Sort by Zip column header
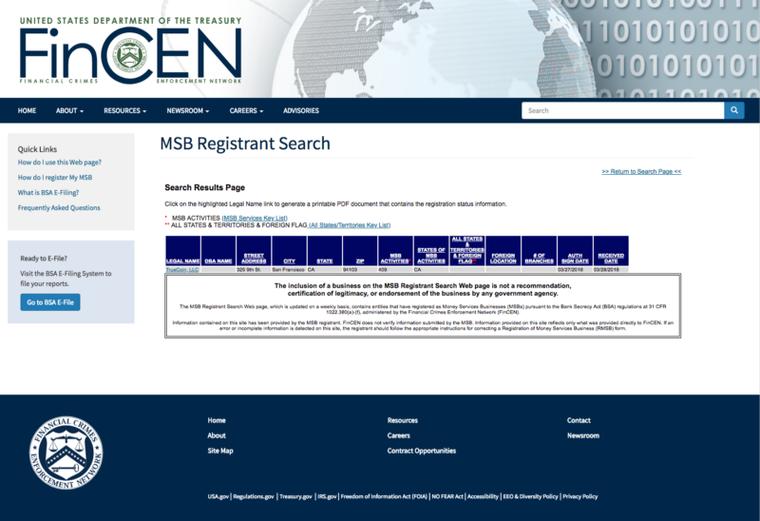Image resolution: width=760 pixels, height=521 pixels. pyautogui.click(x=360, y=261)
